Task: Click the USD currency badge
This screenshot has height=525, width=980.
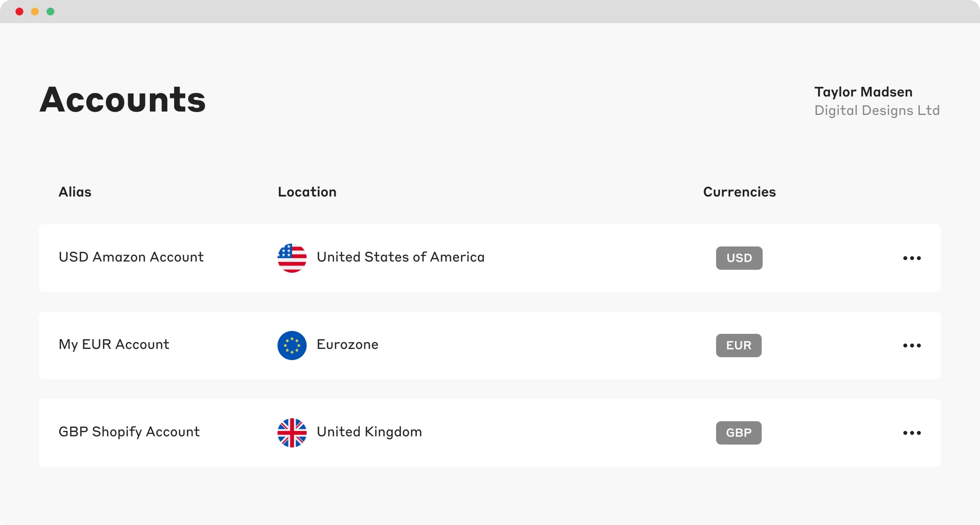Action: (x=739, y=258)
